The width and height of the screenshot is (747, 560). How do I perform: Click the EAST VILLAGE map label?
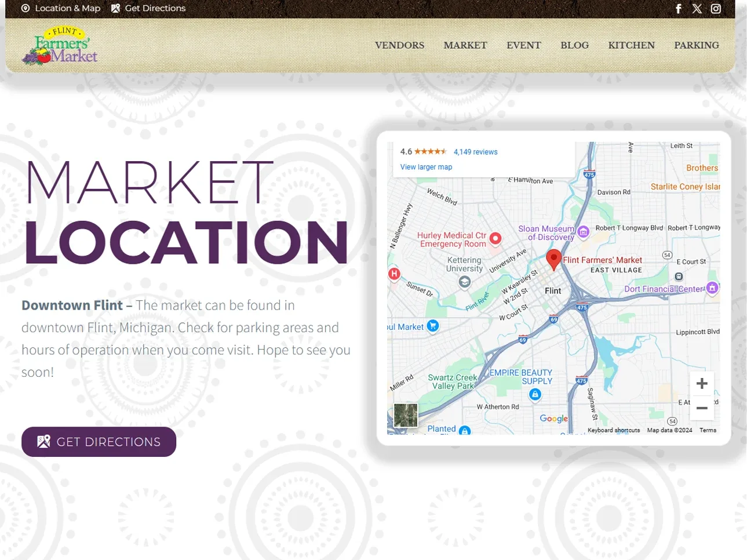pyautogui.click(x=616, y=270)
